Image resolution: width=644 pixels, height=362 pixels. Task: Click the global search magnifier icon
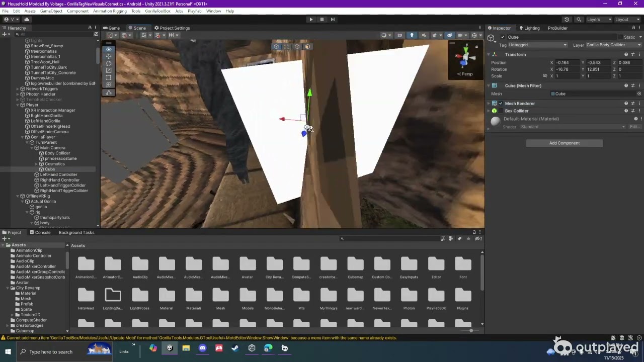pos(579,20)
